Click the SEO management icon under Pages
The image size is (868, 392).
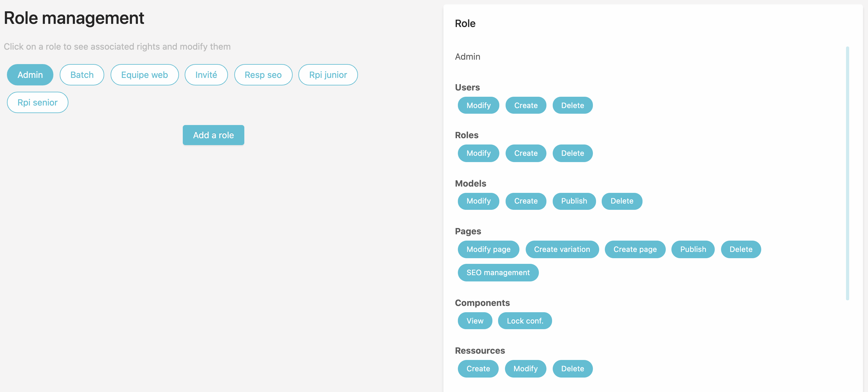498,272
